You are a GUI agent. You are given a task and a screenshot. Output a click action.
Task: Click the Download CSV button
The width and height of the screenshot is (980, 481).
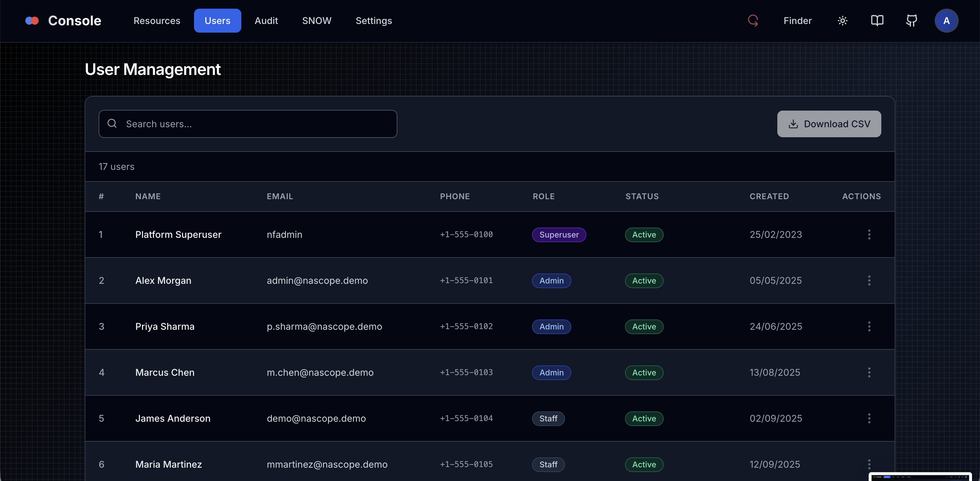(x=829, y=124)
